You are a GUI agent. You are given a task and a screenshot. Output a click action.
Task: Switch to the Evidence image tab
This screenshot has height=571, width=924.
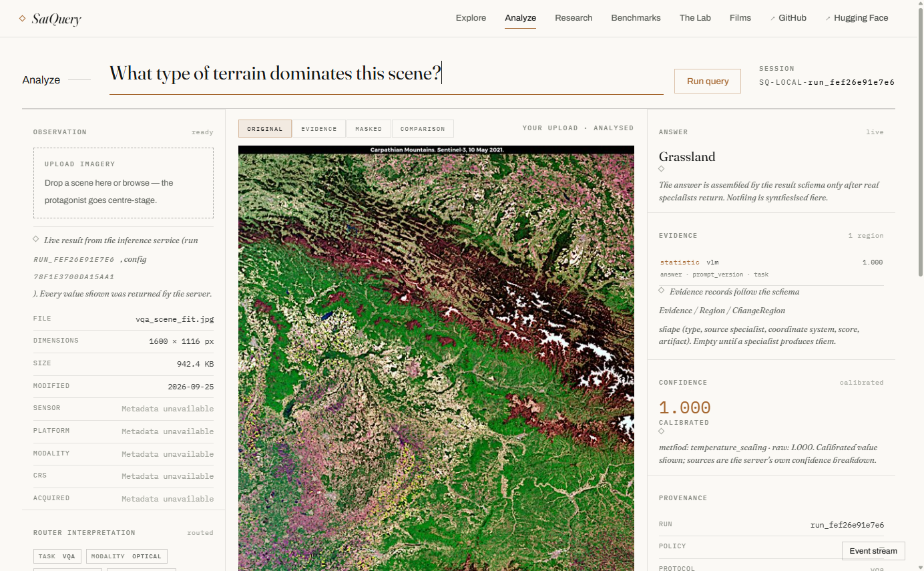point(319,129)
